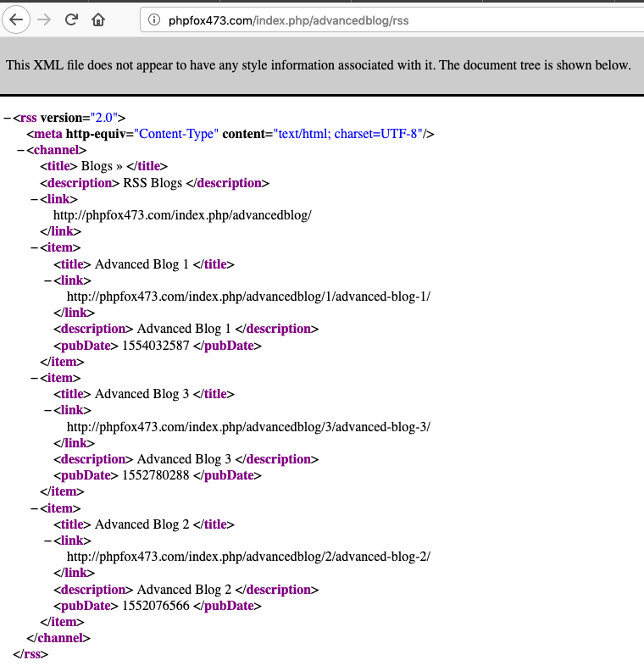
Task: Open the browser home page
Action: coord(98,19)
